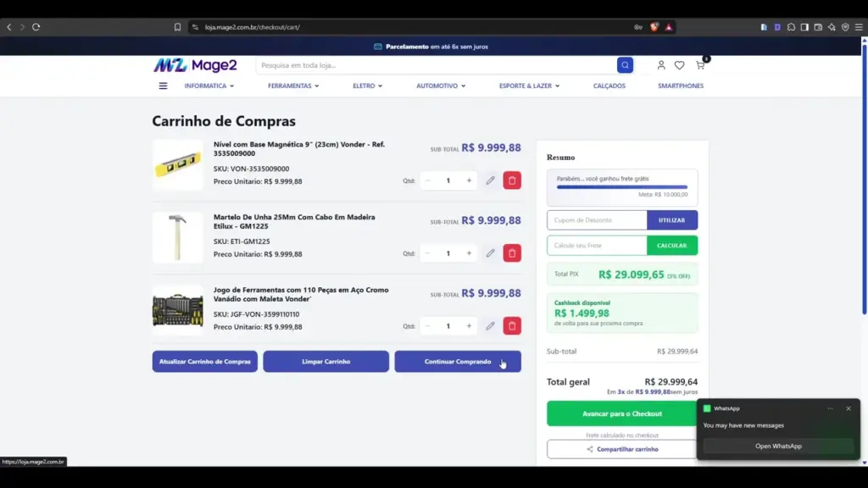Open the shopping cart icon in header
Screen dimensions: 868x488
coord(700,64)
